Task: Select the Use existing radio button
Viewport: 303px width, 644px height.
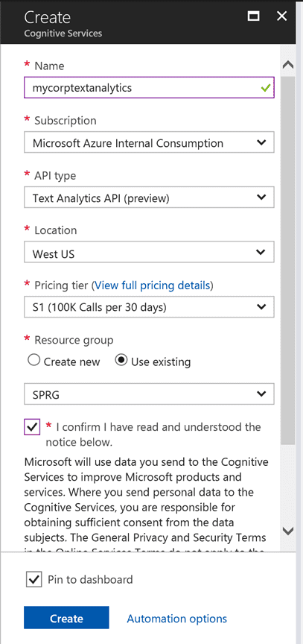Action: (x=121, y=361)
